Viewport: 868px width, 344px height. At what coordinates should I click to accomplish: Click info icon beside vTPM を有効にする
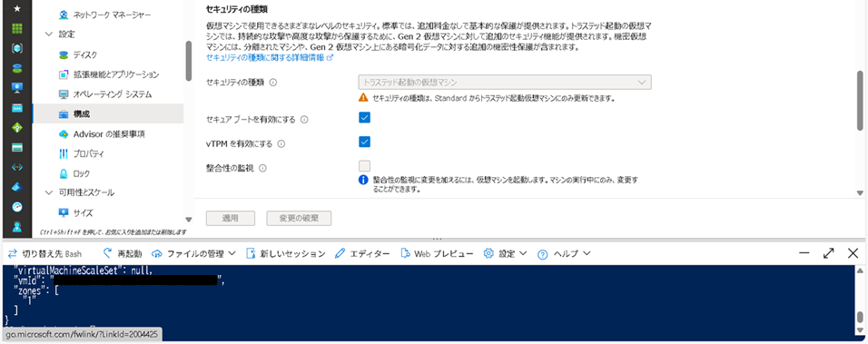click(281, 143)
